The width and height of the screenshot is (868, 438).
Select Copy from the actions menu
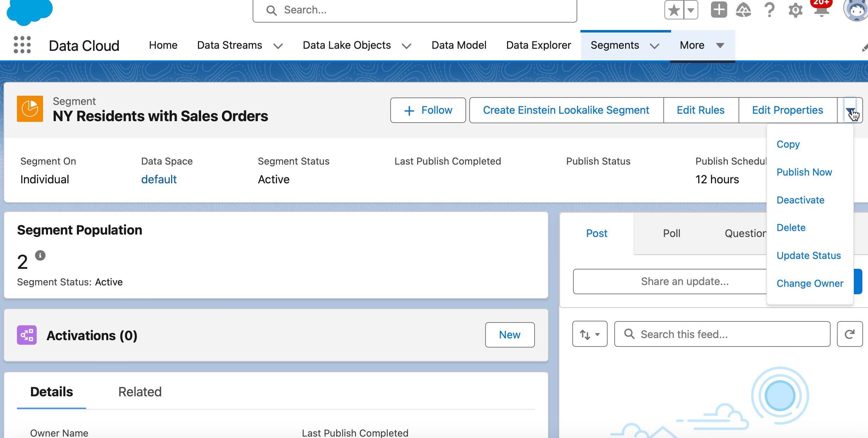click(788, 144)
